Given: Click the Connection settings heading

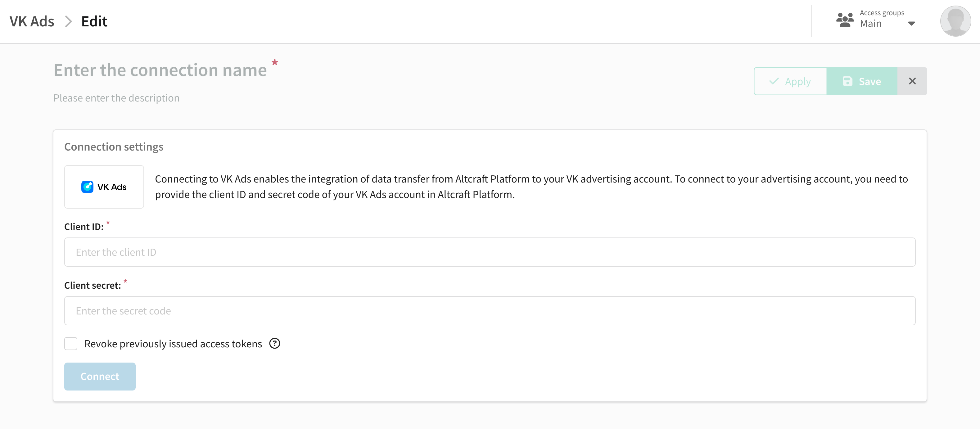Looking at the screenshot, I should coord(114,147).
